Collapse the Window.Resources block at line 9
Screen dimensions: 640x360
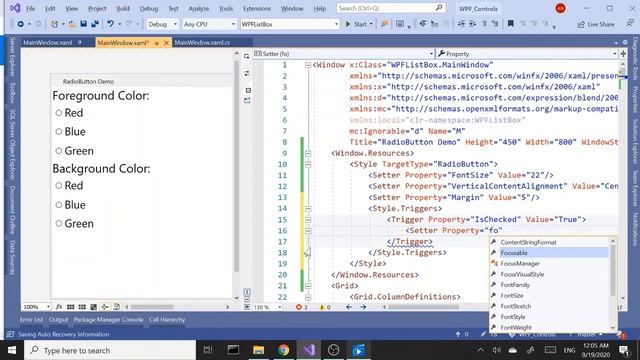pos(308,153)
